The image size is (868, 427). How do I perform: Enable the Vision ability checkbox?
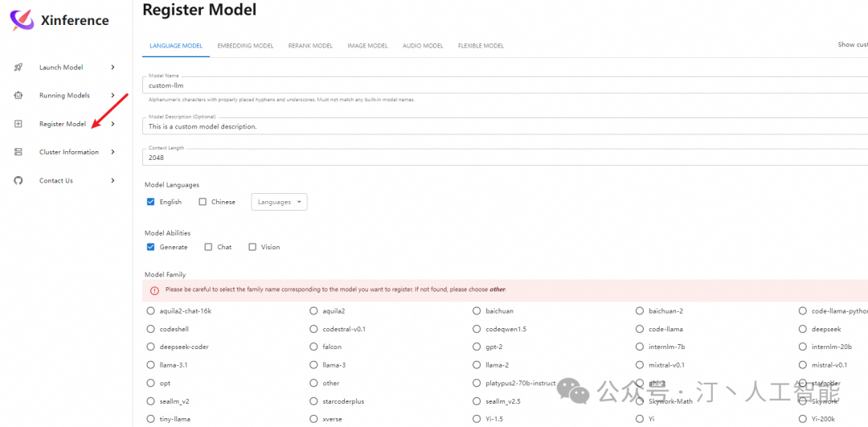(x=252, y=247)
